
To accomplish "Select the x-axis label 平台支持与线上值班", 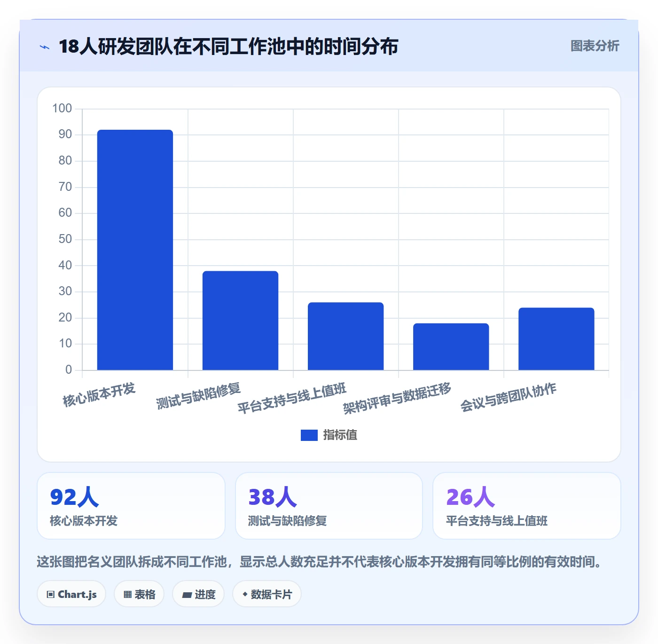I will click(292, 398).
